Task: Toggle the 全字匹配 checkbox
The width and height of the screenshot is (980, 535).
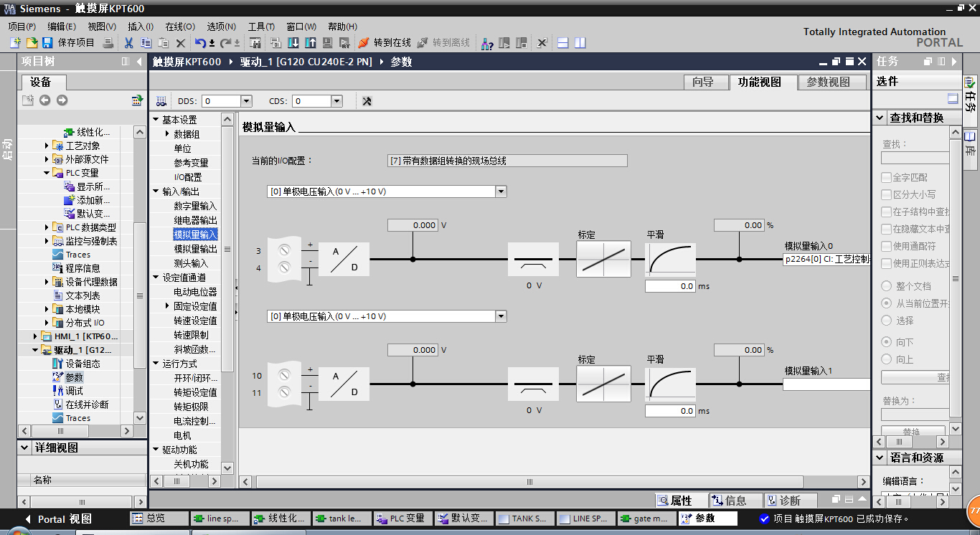Action: 886,177
